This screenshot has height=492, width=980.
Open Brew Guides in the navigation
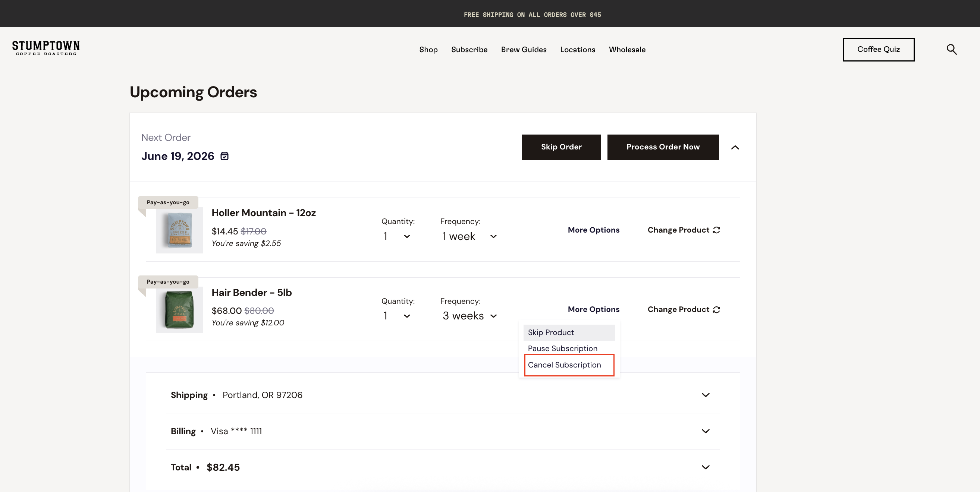(524, 50)
